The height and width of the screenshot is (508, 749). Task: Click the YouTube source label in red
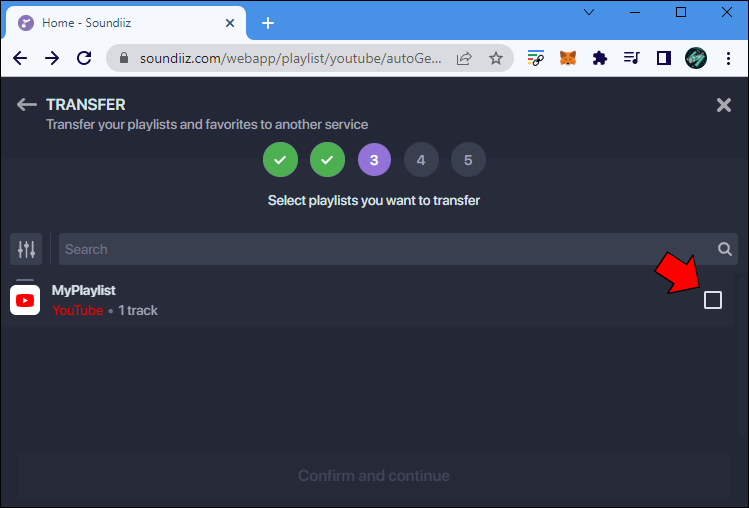coord(78,310)
